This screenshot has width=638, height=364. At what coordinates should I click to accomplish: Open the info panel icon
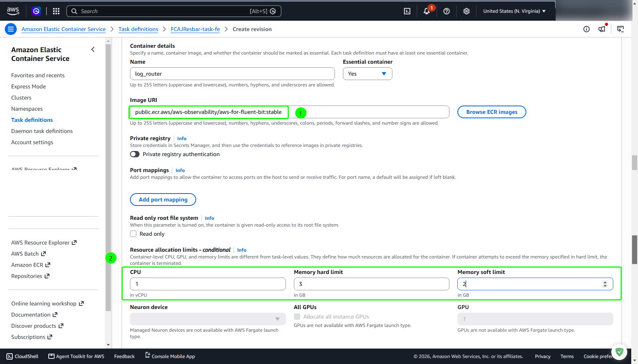(587, 29)
